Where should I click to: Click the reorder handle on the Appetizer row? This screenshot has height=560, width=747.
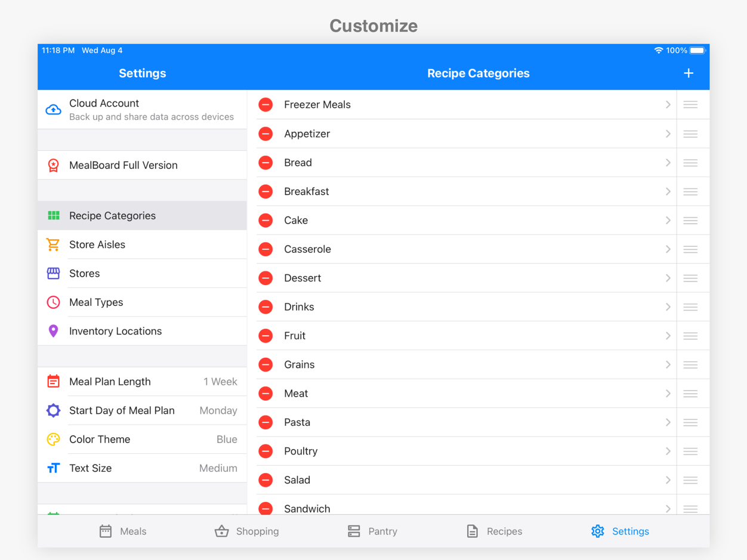pos(691,134)
